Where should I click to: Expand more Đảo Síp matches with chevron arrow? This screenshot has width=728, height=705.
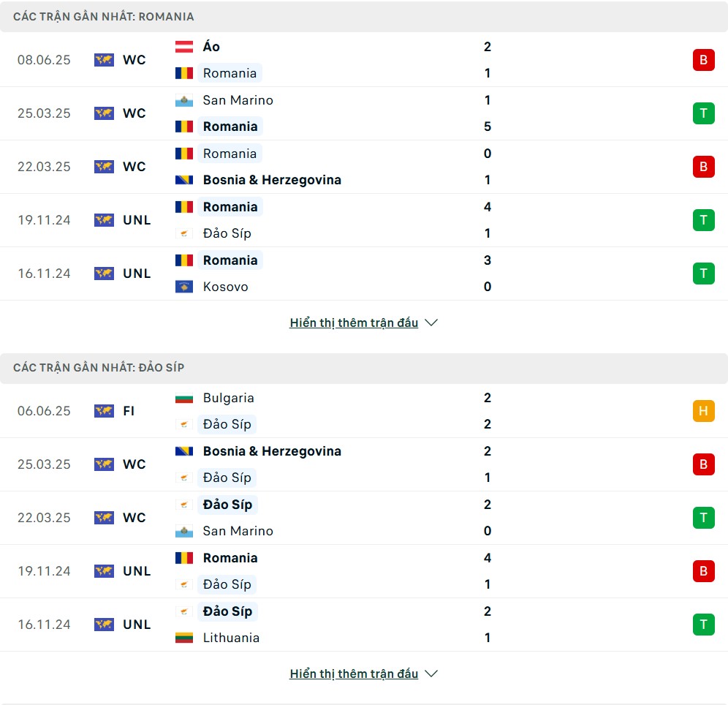coord(431,674)
